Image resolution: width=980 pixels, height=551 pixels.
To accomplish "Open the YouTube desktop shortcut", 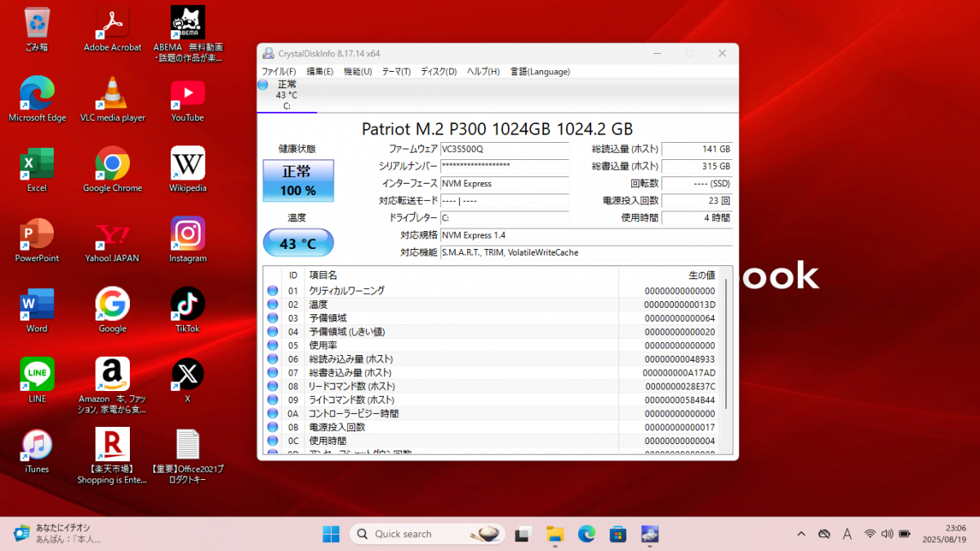I will tap(188, 100).
